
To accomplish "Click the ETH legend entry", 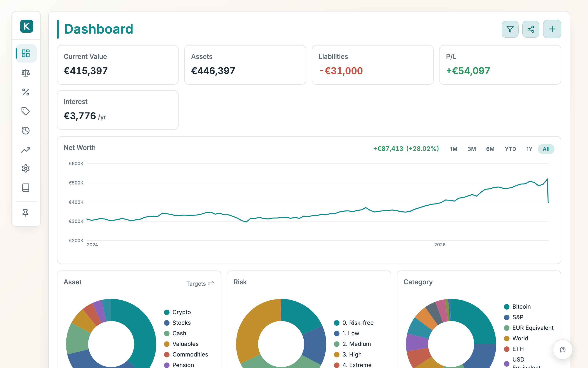I will click(x=514, y=349).
